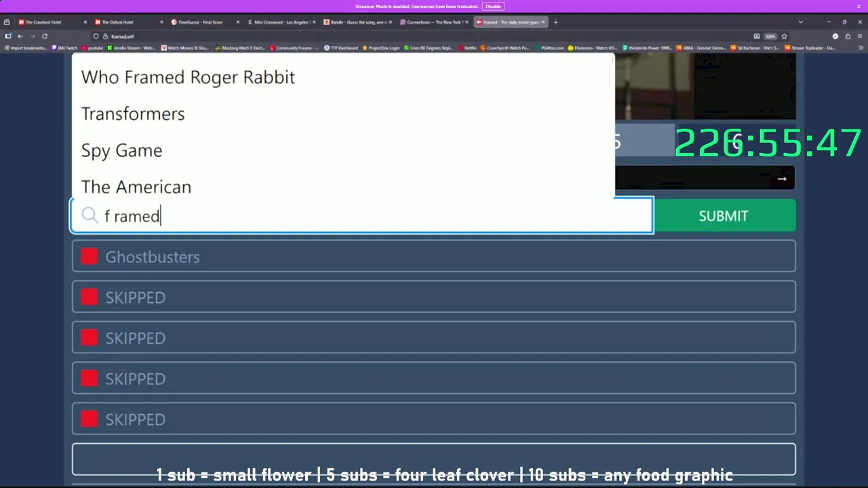Open the Watch Movies & Shows bookmark
The image size is (868, 488).
click(x=184, y=48)
